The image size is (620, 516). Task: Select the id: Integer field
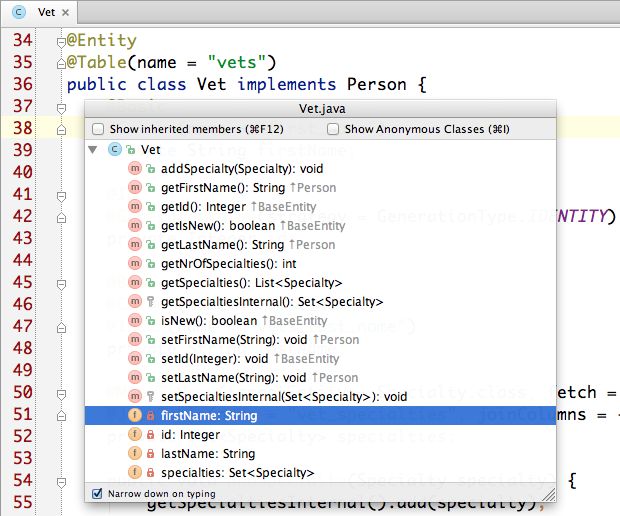(x=320, y=435)
